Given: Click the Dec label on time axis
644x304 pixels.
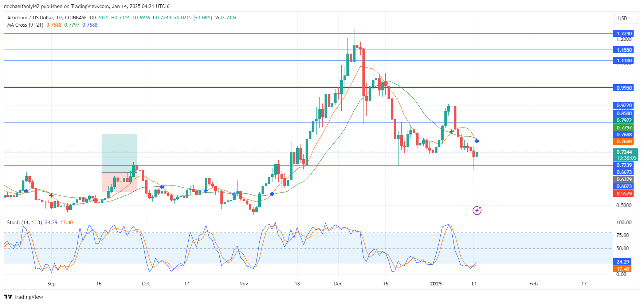Looking at the screenshot, I should tap(338, 284).
